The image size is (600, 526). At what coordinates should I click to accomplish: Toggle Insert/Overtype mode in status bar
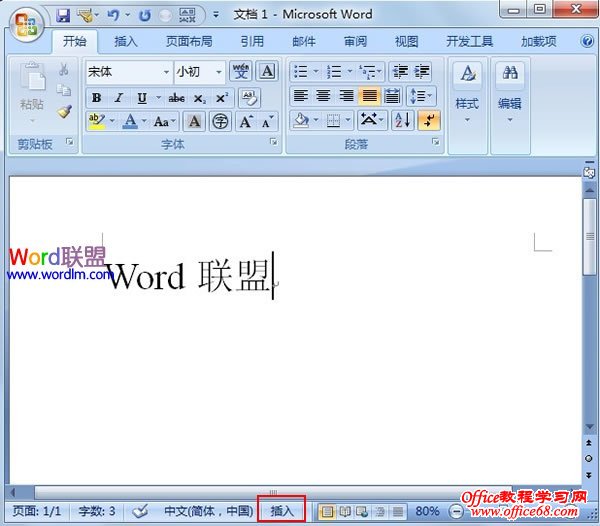[x=282, y=511]
